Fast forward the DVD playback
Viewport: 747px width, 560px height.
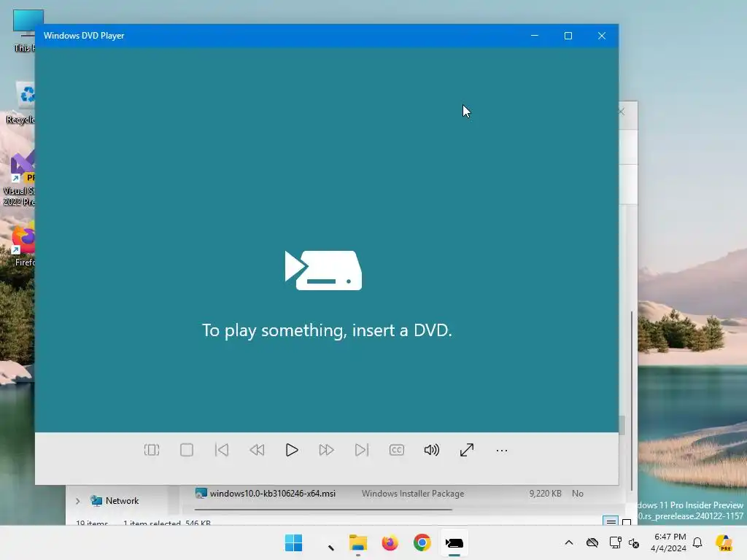coord(326,450)
